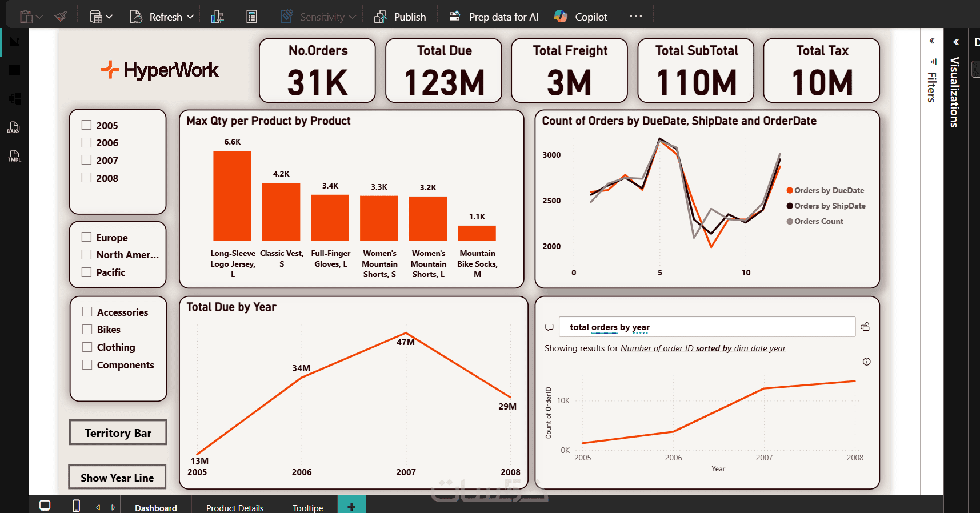This screenshot has height=513, width=980.
Task: Tick the Europe region checkbox
Action: click(87, 237)
